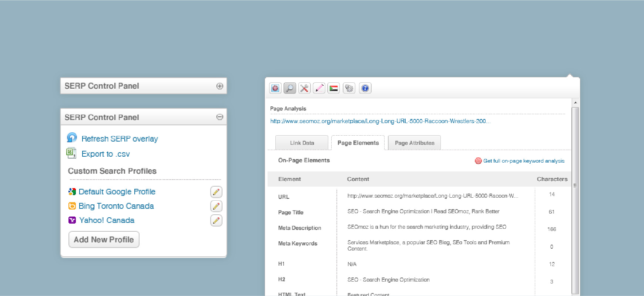Select the Page Elements tab

pyautogui.click(x=358, y=143)
